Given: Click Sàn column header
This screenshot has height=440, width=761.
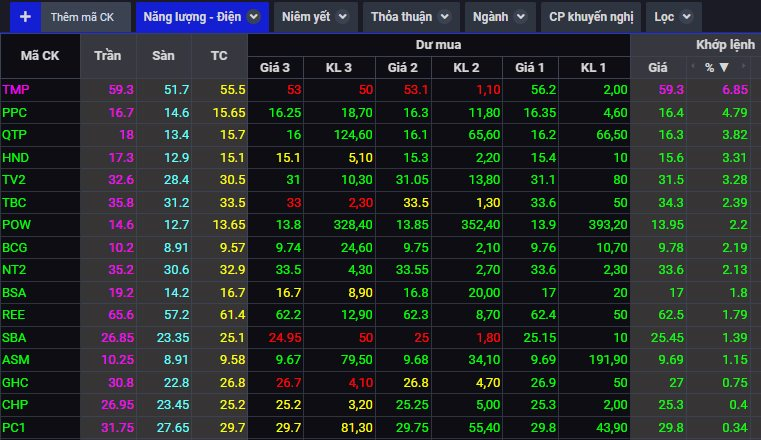Looking at the screenshot, I should (164, 56).
